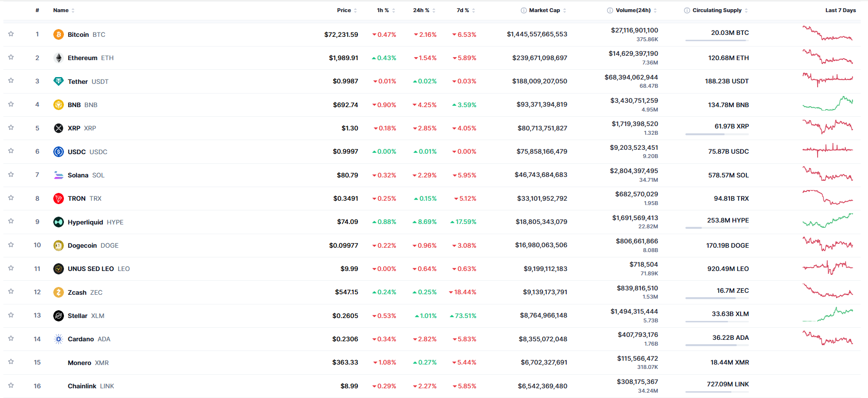868x398 pixels.
Task: Click Solana's price $80.79
Action: pos(347,175)
